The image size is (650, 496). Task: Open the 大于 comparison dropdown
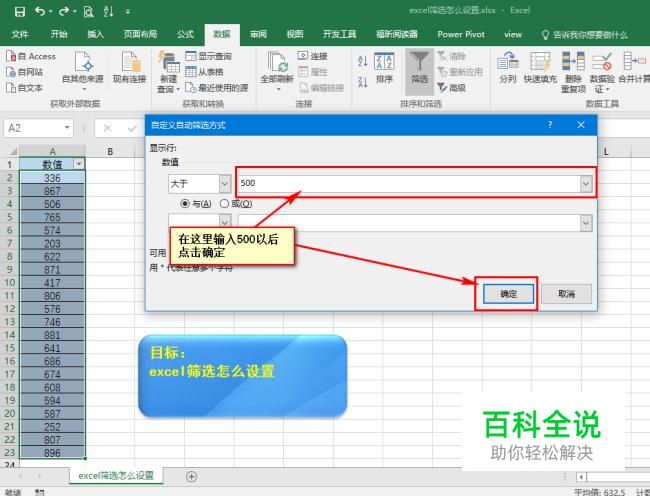pos(225,184)
